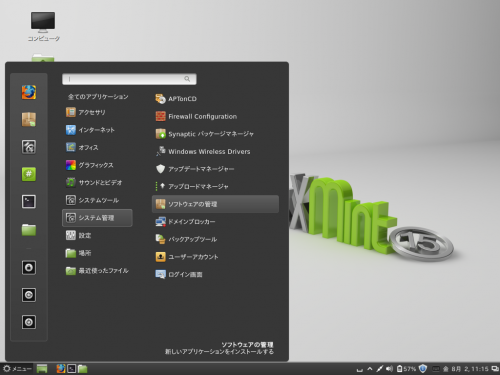Screen dimensions: 500x375
Task: Launch バックアップツール (Backup Tool)
Action: [x=215, y=239]
